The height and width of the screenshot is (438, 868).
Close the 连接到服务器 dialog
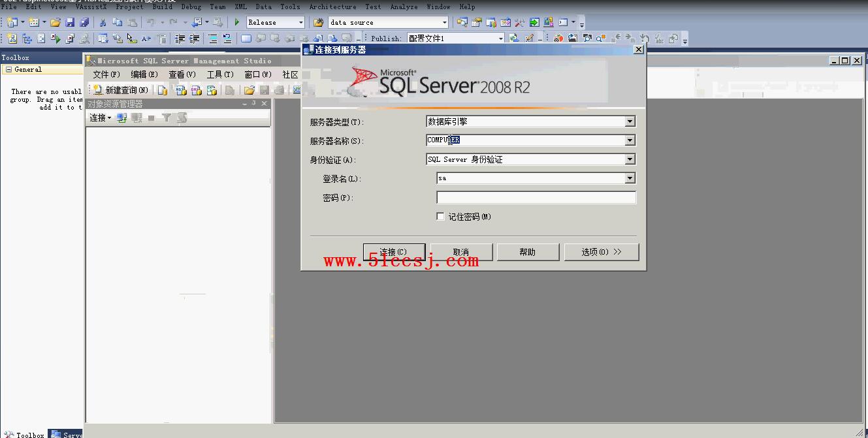coord(639,49)
